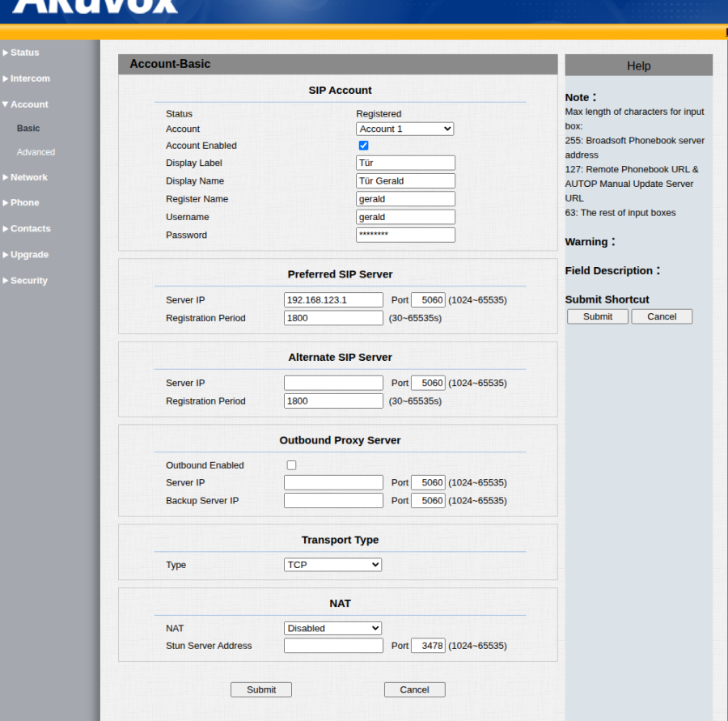Click the Backup Server IP field
Viewport: 728px width, 721px height.
coord(333,500)
